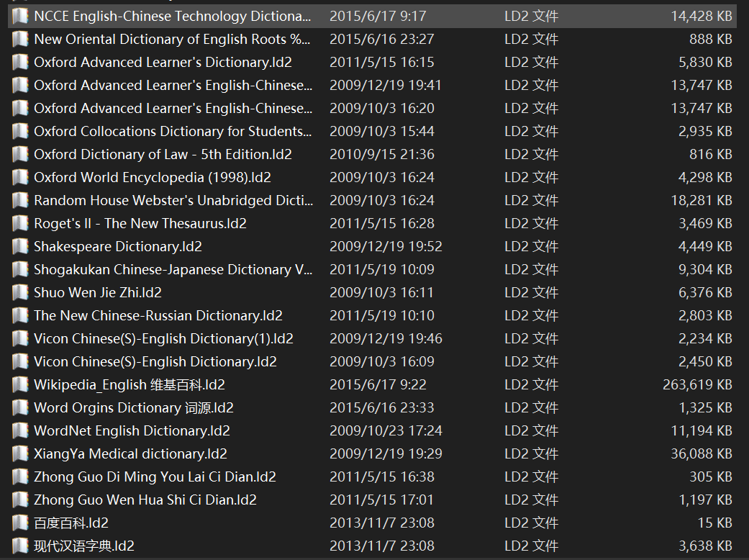The image size is (749, 560).
Task: Click the icon for Oxford Dictionary of Law
Action: (x=20, y=154)
